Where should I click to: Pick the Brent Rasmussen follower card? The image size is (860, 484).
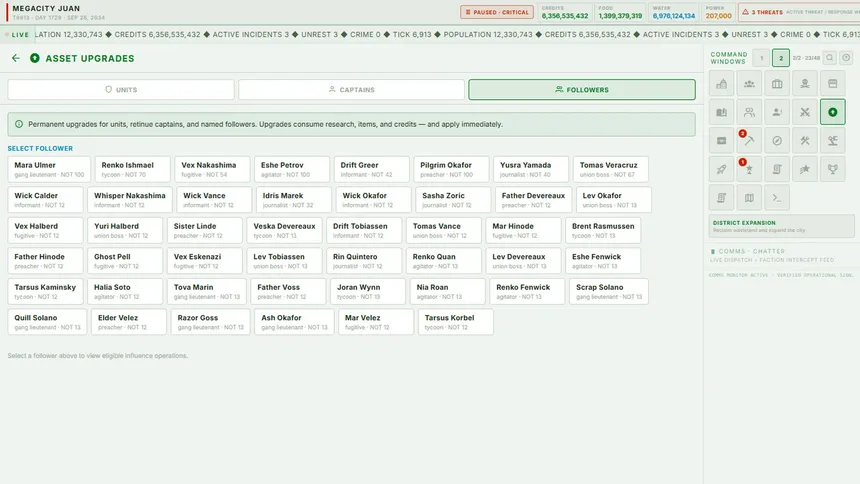603,230
